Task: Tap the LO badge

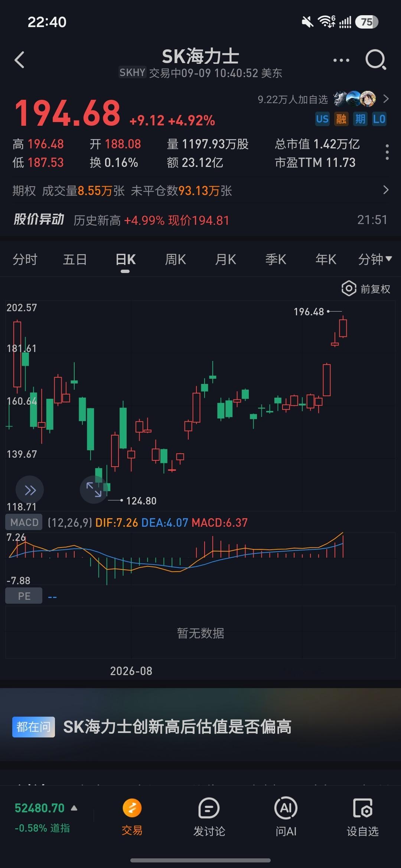Action: [379, 119]
